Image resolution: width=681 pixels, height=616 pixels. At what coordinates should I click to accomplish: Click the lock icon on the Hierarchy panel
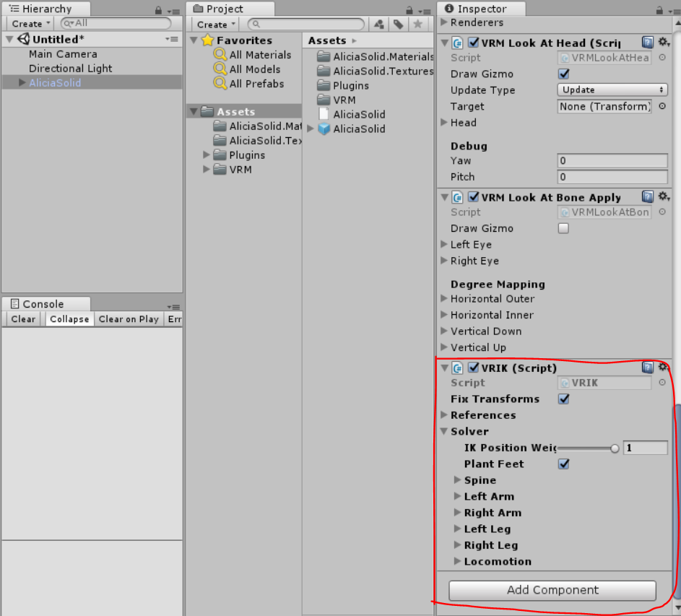(x=158, y=9)
